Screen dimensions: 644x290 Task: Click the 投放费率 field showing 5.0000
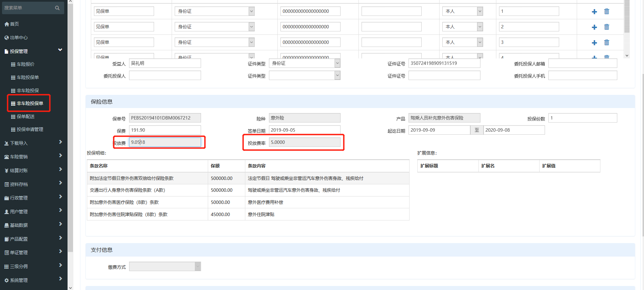[x=304, y=142]
